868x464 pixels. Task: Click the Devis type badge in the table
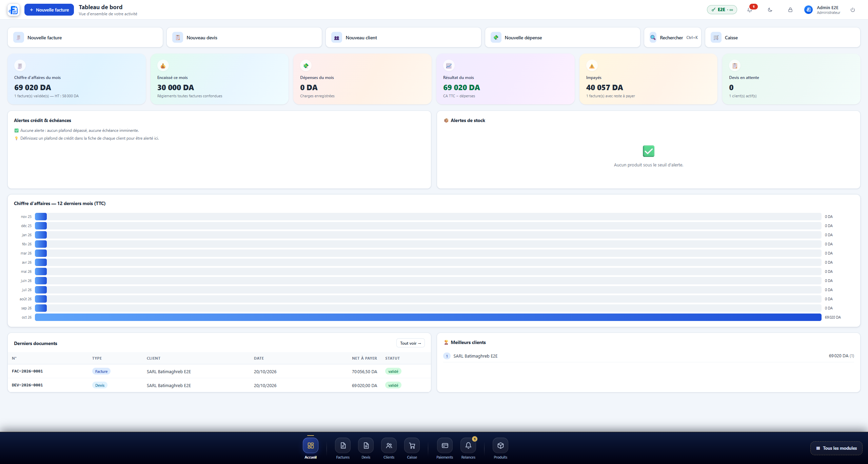coord(100,385)
